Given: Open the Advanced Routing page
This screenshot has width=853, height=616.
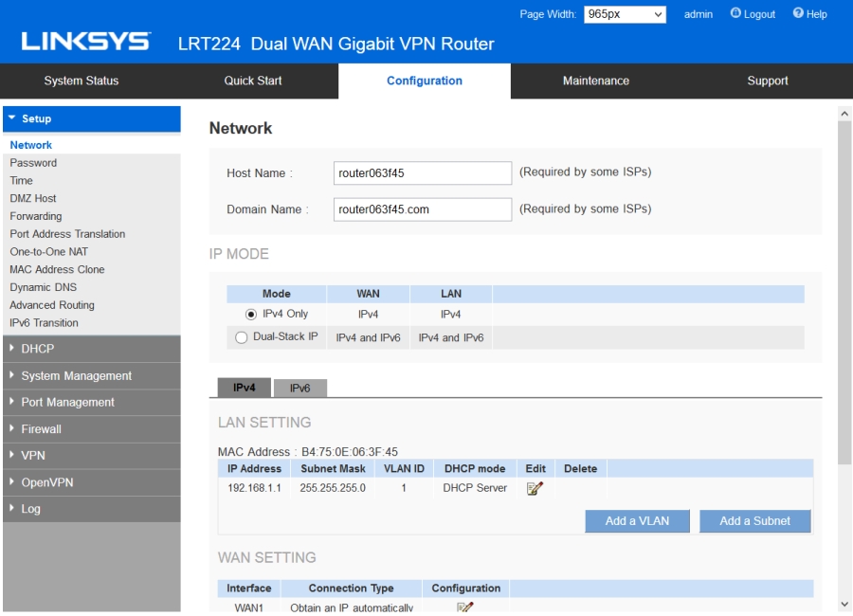Looking at the screenshot, I should 52,305.
